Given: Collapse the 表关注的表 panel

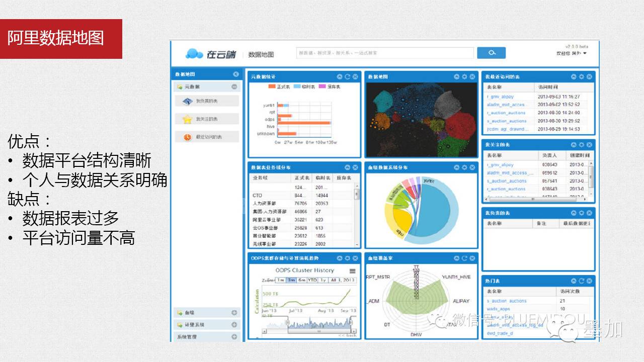Looking at the screenshot, I should (x=574, y=145).
